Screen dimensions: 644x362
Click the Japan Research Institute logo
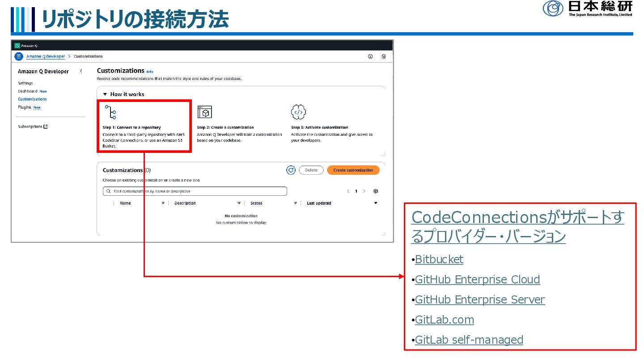[x=588, y=8]
